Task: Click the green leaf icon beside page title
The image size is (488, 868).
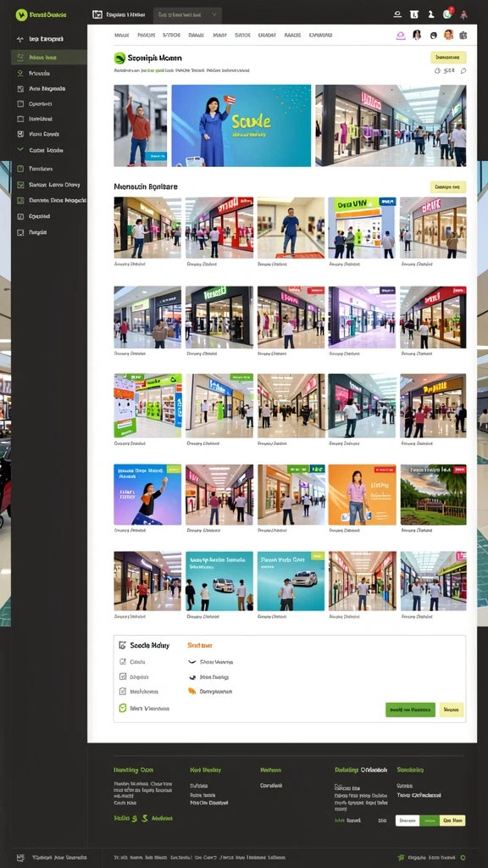Action: click(x=119, y=58)
